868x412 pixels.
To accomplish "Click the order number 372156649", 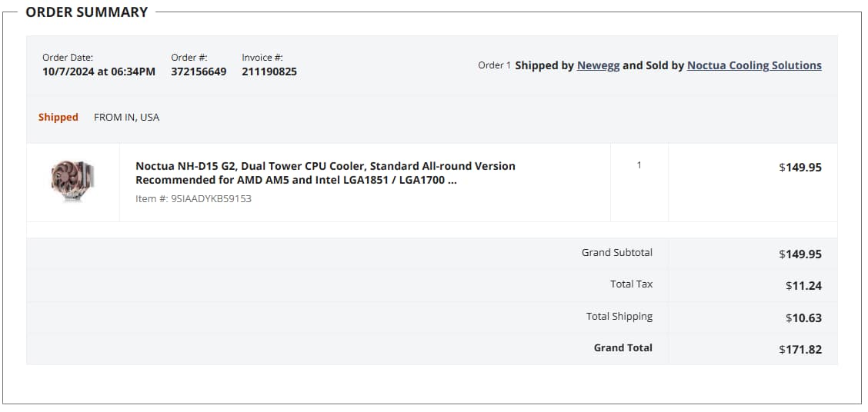I will (199, 71).
